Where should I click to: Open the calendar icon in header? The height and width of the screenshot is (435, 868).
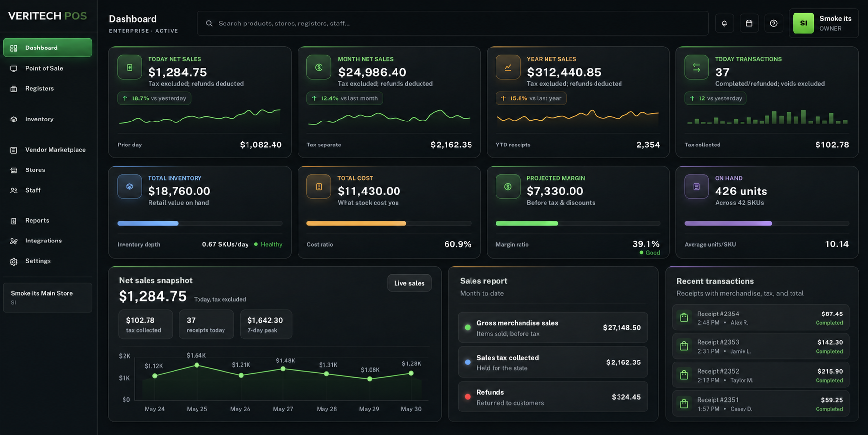[x=749, y=23]
